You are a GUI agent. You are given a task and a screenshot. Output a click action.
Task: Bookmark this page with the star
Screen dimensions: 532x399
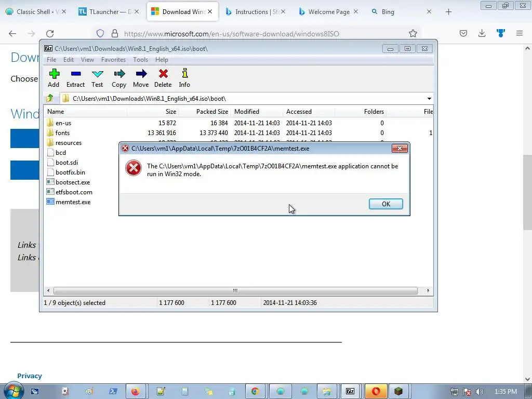[413, 33]
